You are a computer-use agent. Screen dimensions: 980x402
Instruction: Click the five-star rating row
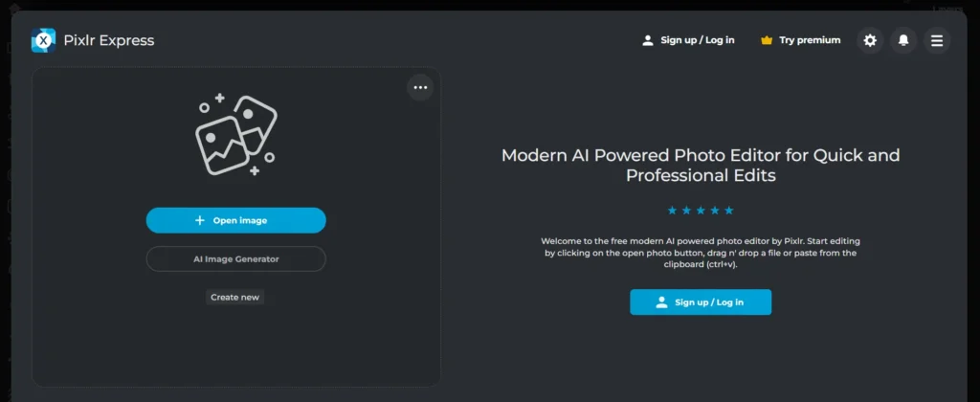point(701,210)
